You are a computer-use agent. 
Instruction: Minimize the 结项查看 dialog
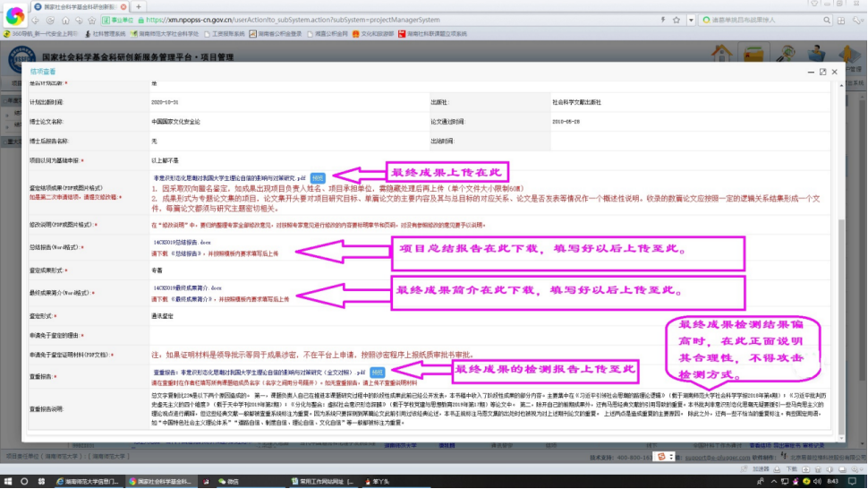811,72
